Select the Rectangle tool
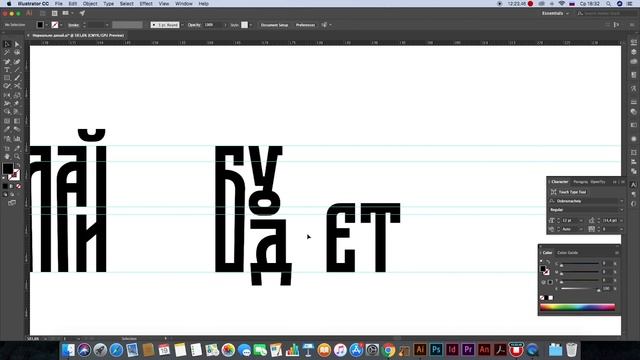Screen dimensions: 640x360 (x=7, y=78)
